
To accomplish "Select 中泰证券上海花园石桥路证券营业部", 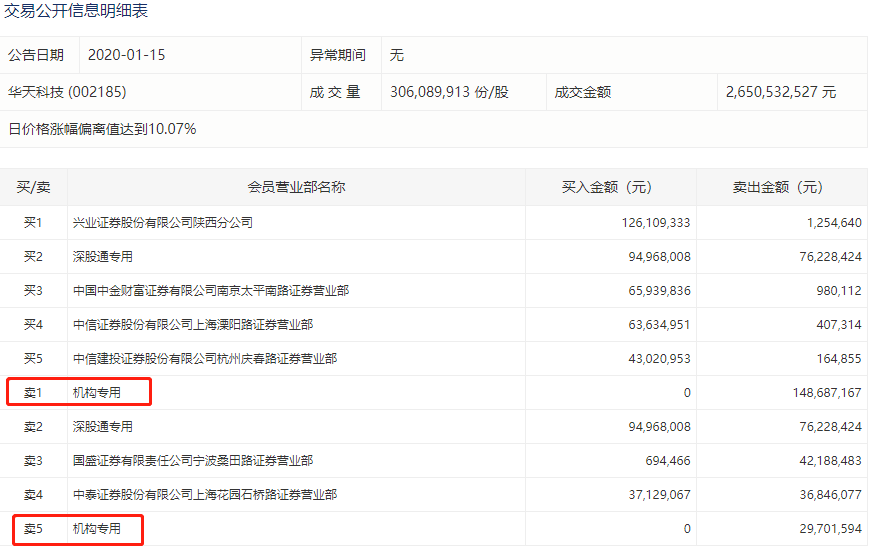I will [205, 495].
